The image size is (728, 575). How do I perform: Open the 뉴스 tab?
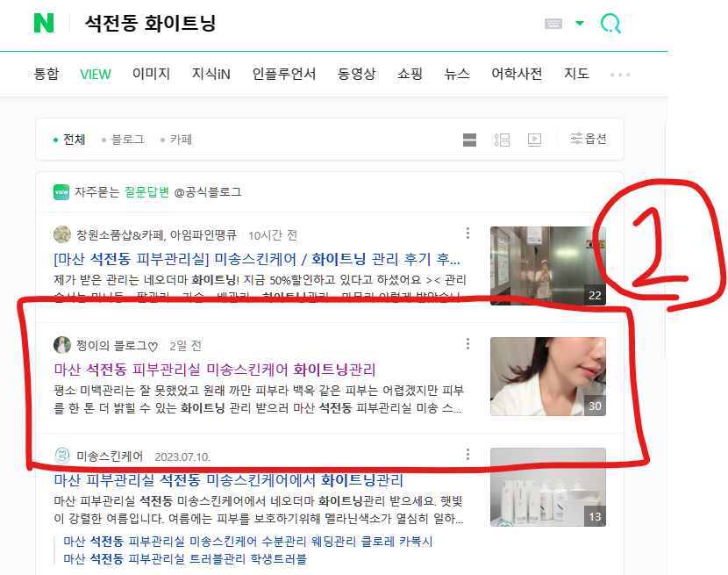coord(457,74)
